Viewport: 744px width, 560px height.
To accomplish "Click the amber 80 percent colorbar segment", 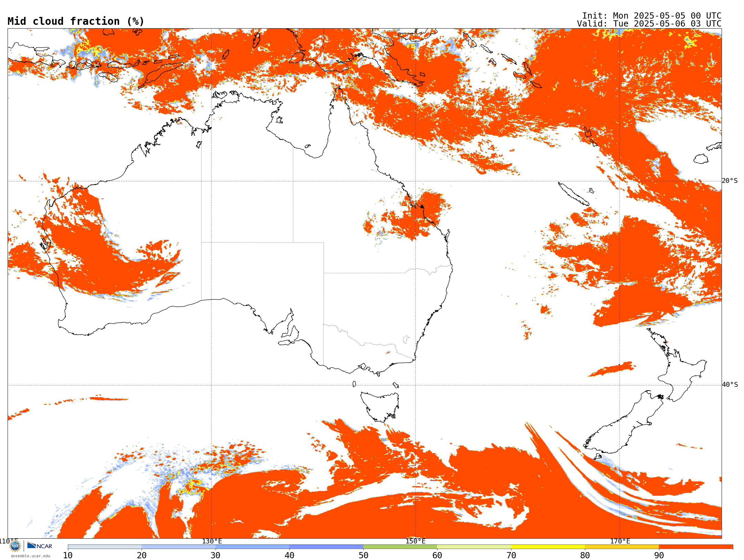I will (622, 547).
